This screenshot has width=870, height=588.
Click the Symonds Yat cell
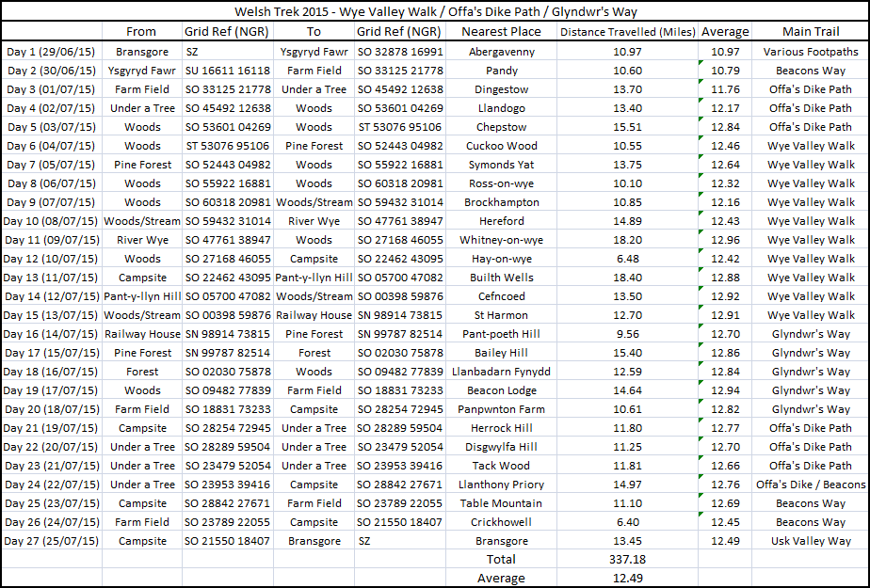point(502,165)
